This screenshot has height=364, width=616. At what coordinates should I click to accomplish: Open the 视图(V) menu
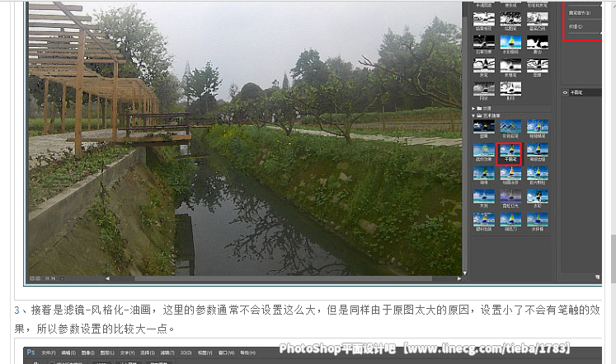point(205,352)
